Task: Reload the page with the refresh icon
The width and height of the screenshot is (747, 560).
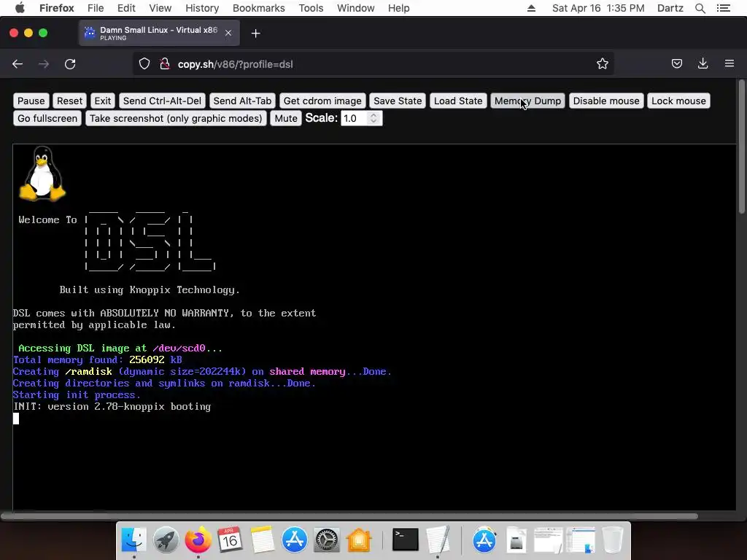Action: point(70,64)
